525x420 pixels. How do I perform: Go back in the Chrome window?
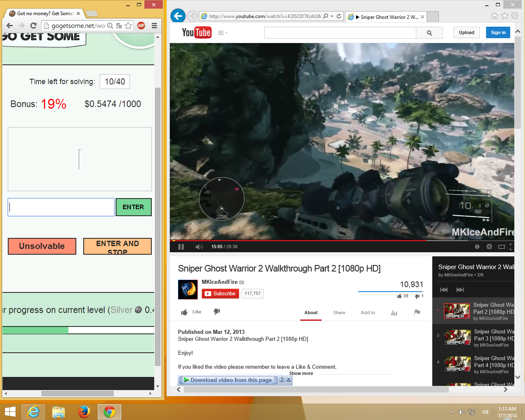click(10, 25)
